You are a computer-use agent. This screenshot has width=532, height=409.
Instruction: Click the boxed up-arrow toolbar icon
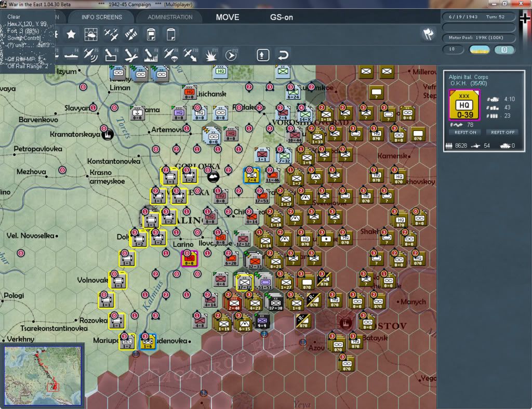pyautogui.click(x=263, y=55)
